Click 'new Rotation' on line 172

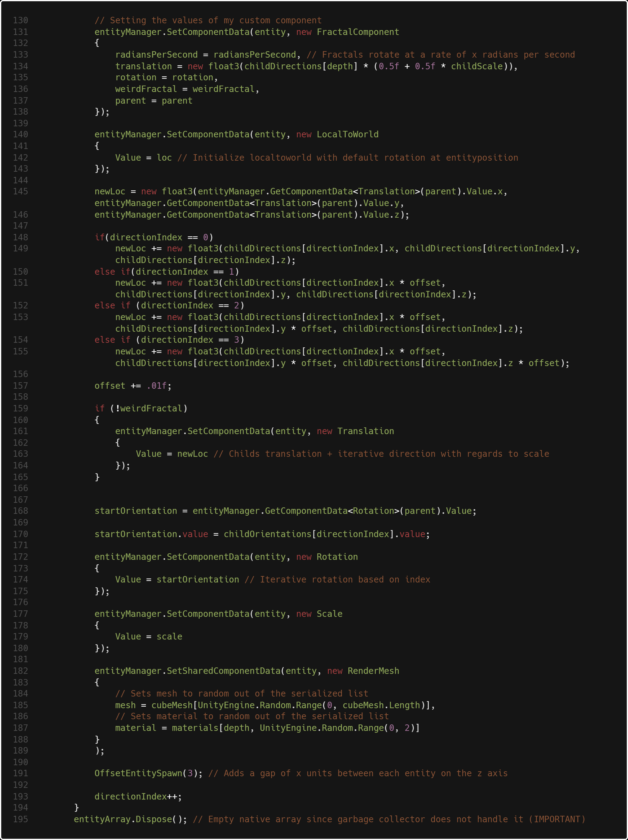pyautogui.click(x=327, y=557)
